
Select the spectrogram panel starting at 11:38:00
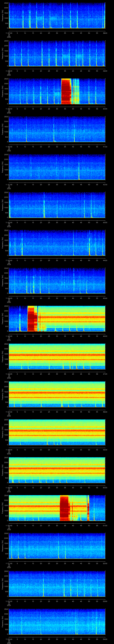[57, 54]
